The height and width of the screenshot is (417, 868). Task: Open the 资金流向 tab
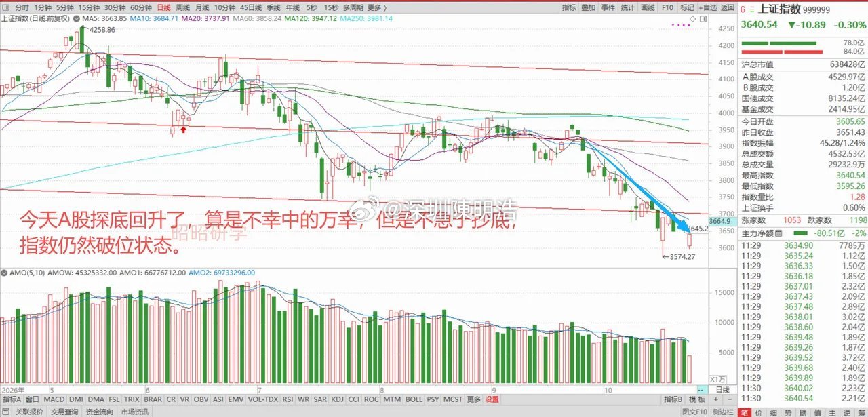[100, 412]
